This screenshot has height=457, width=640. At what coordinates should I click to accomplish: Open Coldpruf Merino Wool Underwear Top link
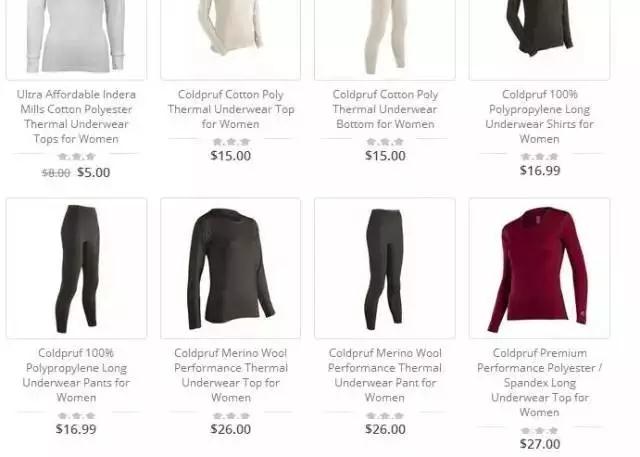click(x=231, y=375)
